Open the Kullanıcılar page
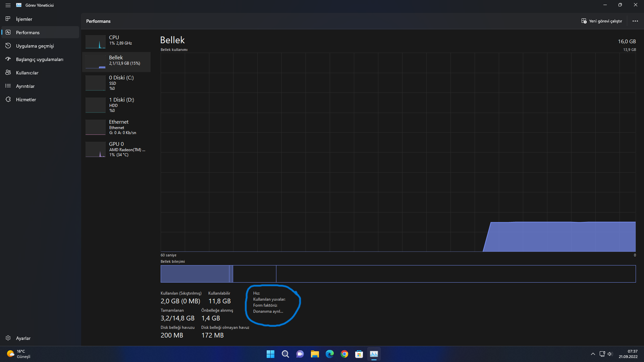644x362 pixels. (x=40, y=73)
